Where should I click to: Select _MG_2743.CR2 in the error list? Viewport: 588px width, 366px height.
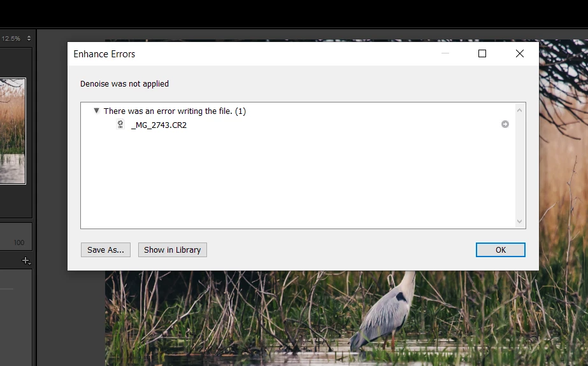(159, 125)
